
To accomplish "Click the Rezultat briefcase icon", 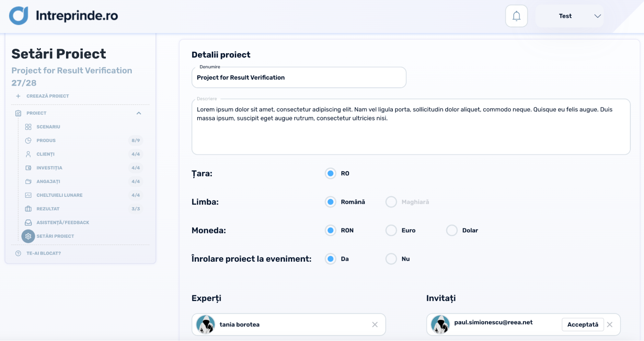I will 28,209.
